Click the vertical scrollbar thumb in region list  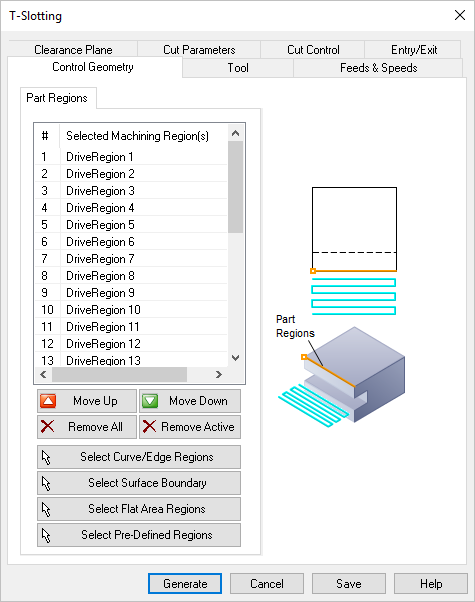pos(235,187)
